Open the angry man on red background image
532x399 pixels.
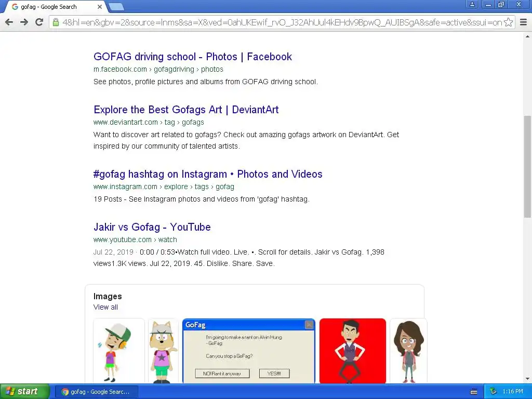353,351
